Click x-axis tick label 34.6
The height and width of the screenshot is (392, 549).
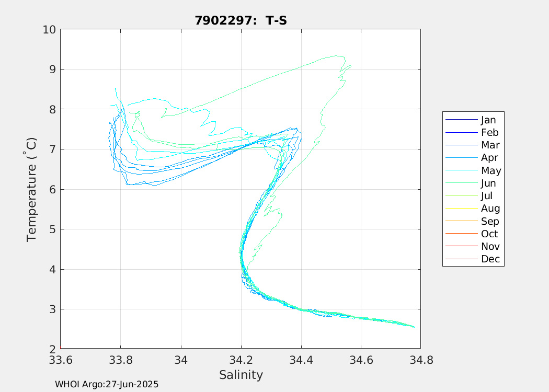[x=361, y=360]
